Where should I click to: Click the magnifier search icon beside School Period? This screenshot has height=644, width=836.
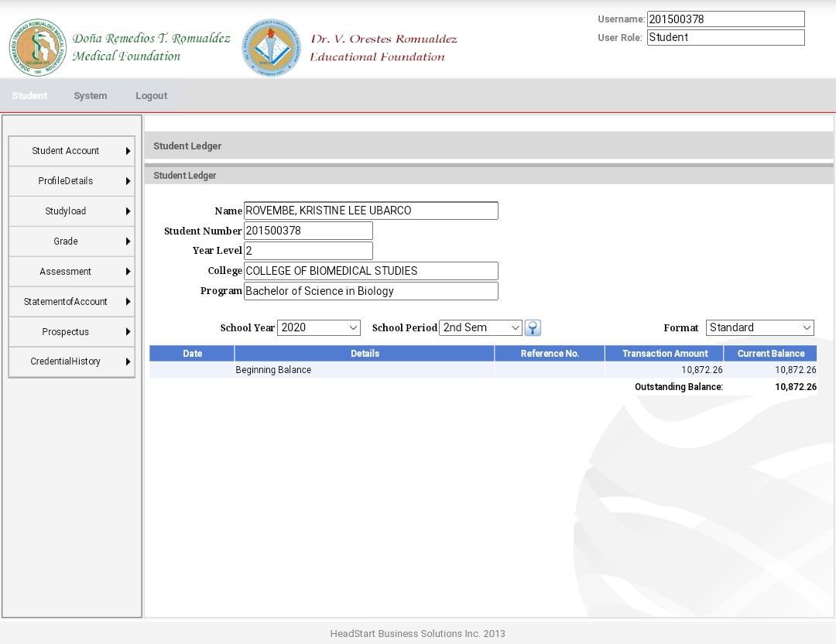[533, 327]
